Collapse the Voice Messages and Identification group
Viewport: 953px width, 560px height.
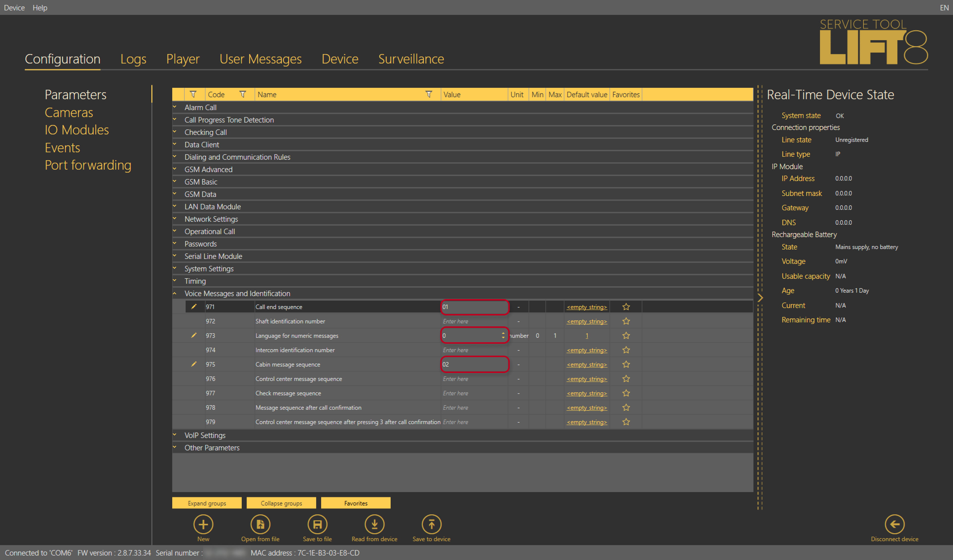click(175, 294)
